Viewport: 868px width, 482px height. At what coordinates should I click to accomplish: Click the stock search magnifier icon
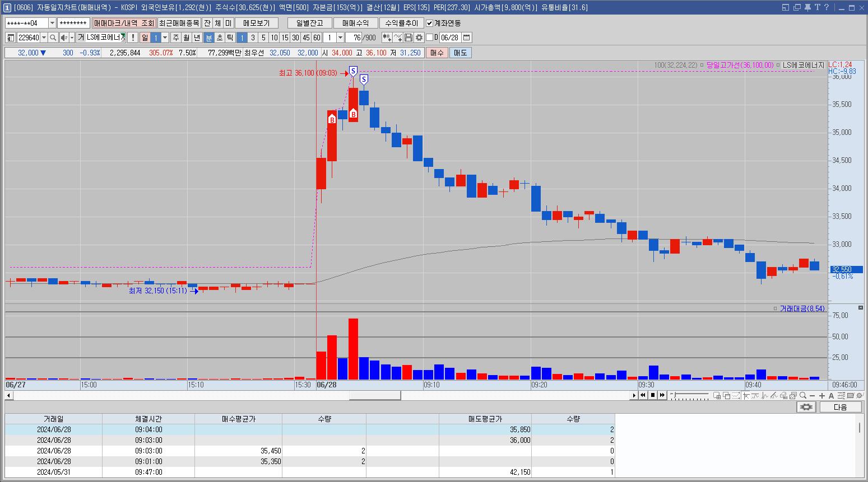53,38
